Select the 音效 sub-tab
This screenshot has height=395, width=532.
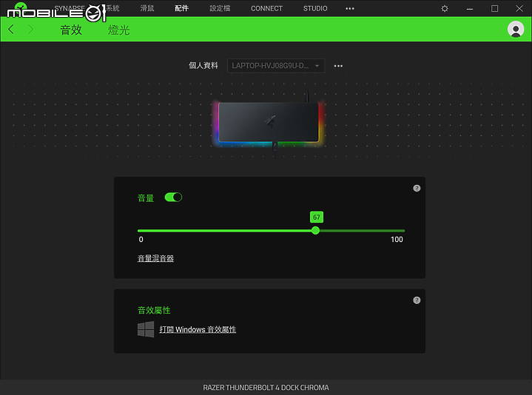[71, 30]
